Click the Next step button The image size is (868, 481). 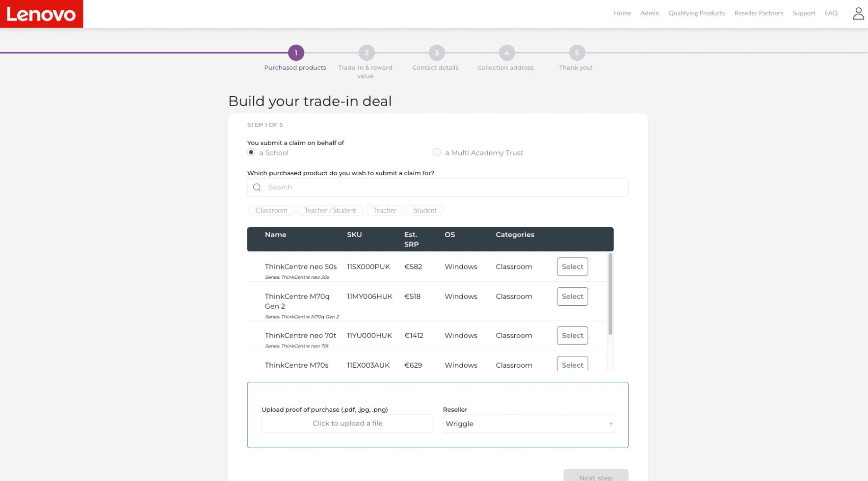[596, 475]
